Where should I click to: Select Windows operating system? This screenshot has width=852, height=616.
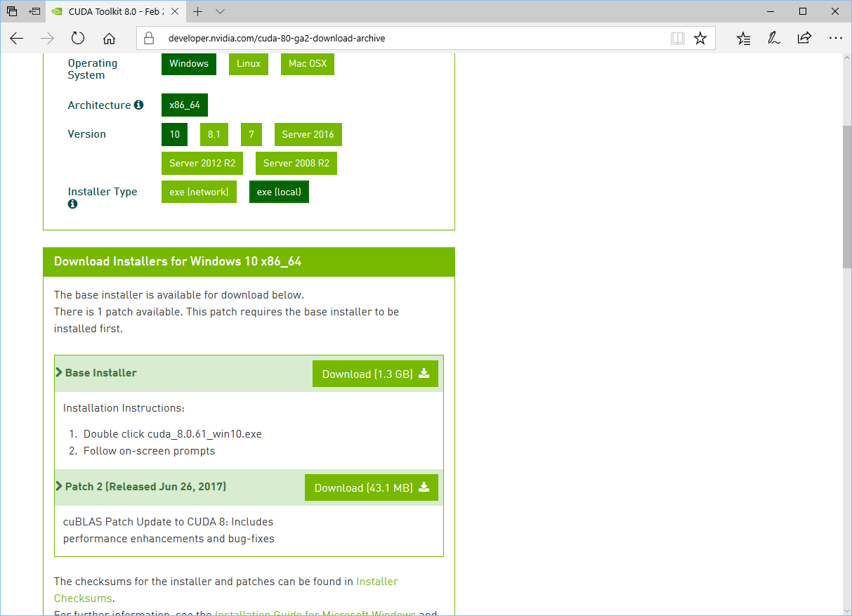(x=189, y=63)
